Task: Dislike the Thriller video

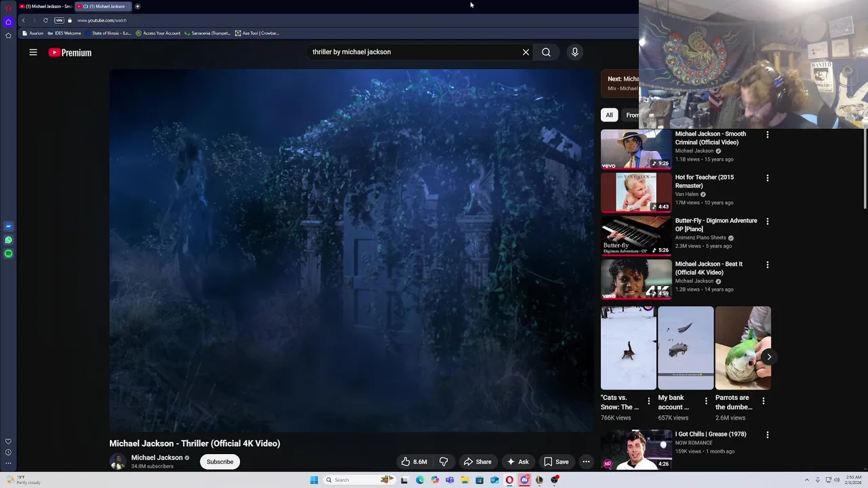Action: click(443, 462)
